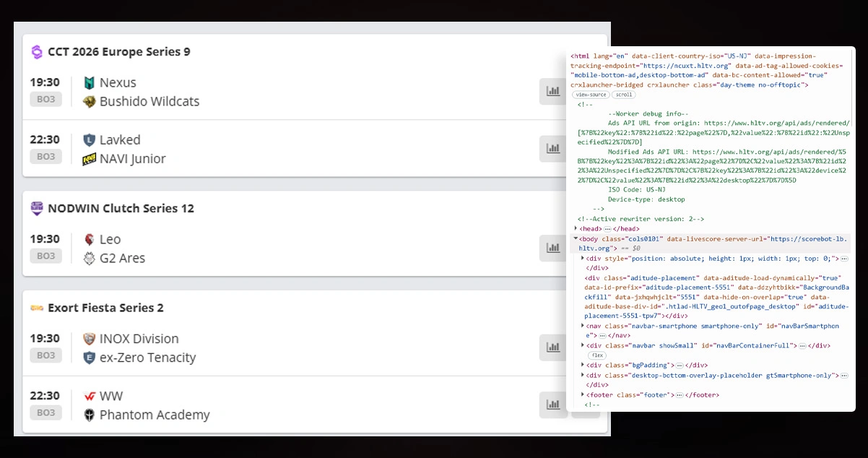Open match stats for Lavked vs NAVI Junior
This screenshot has height=458, width=868.
553,149
